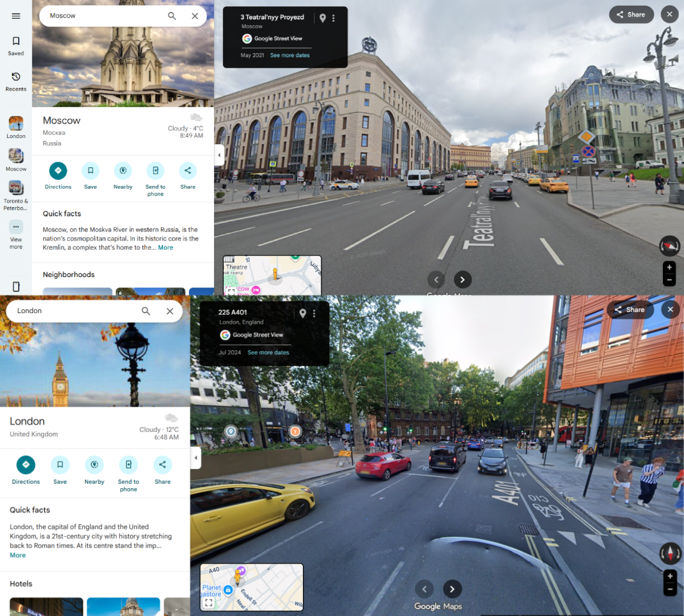Image resolution: width=684 pixels, height=616 pixels.
Task: Click View more in the sidebar
Action: (16, 235)
